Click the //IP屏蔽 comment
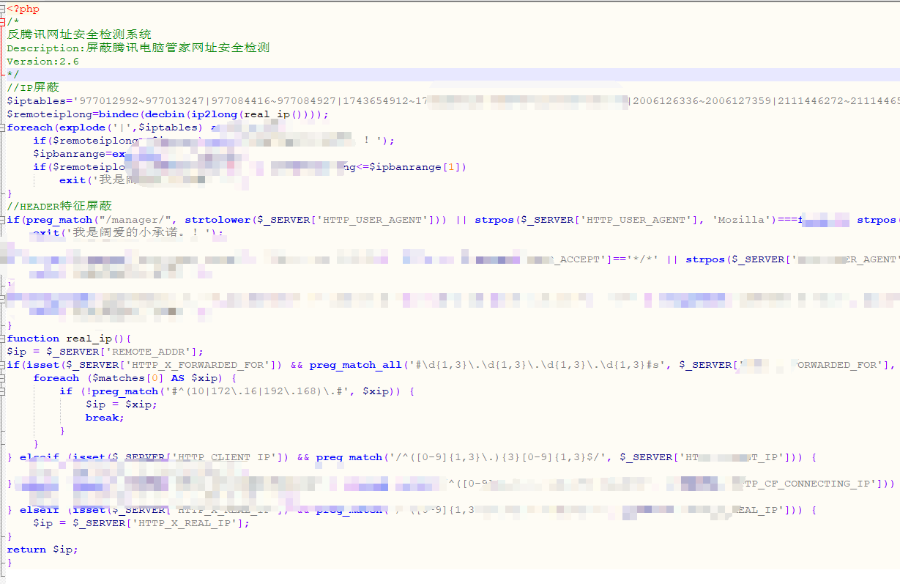 (33, 87)
